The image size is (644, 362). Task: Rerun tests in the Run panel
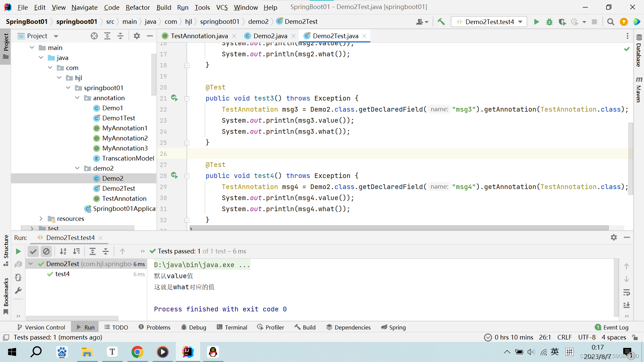[18, 251]
